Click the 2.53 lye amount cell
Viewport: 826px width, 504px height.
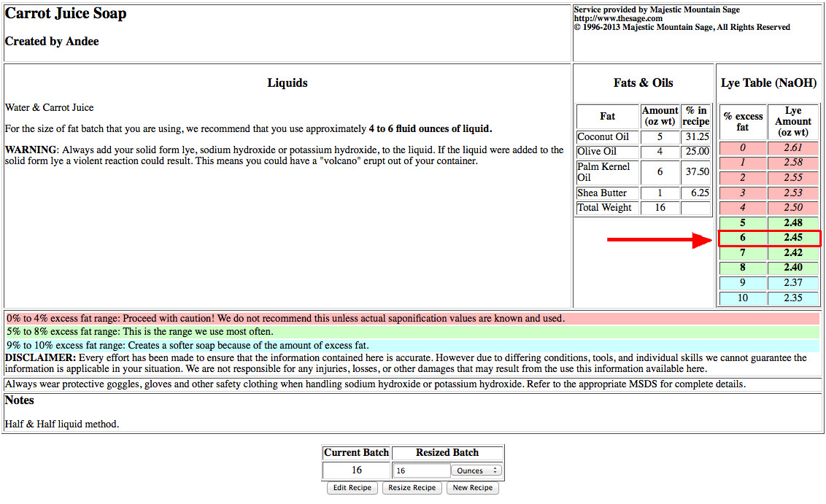click(793, 193)
